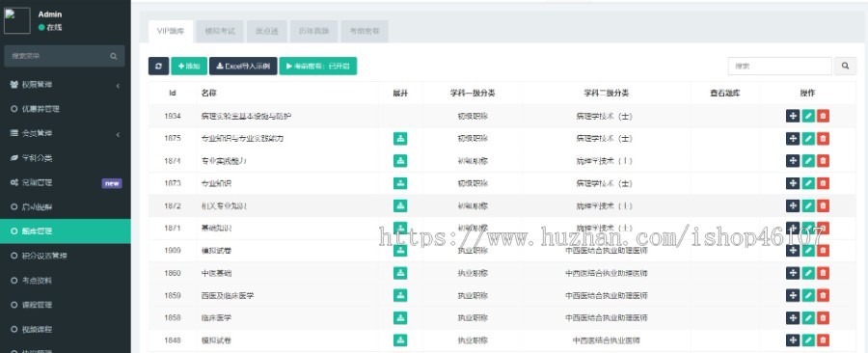Delete the record with Id 1909
Image resolution: width=868 pixels, height=353 pixels.
824,250
